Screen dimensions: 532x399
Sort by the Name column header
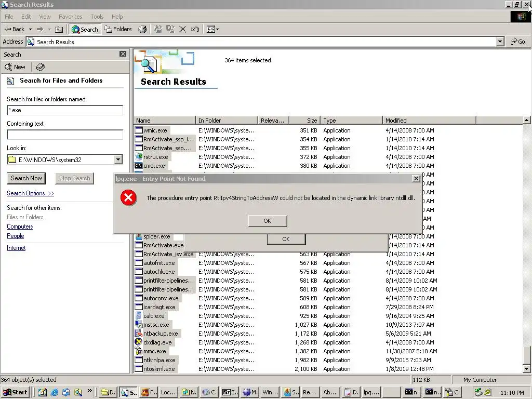coord(165,121)
